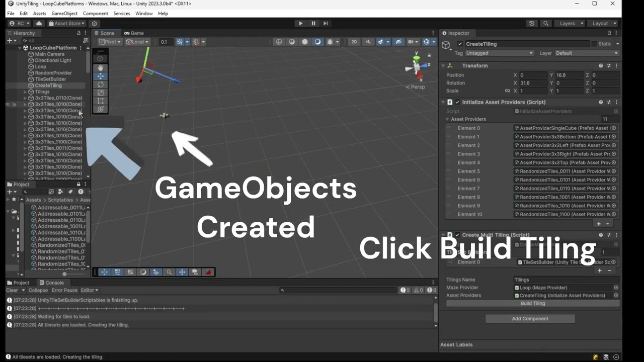The width and height of the screenshot is (644, 362).
Task: Open the Window menu
Action: 144,14
